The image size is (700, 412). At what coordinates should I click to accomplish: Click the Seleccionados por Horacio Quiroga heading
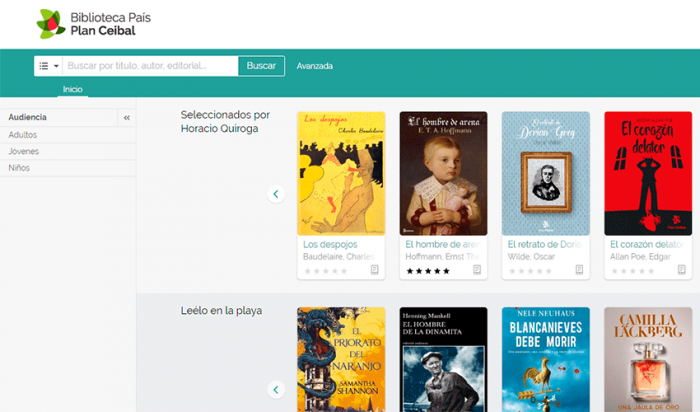click(225, 121)
